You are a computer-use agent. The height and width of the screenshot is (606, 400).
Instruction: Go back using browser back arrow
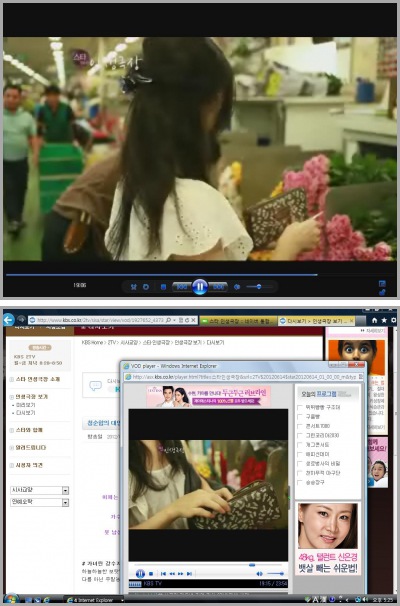pyautogui.click(x=9, y=320)
